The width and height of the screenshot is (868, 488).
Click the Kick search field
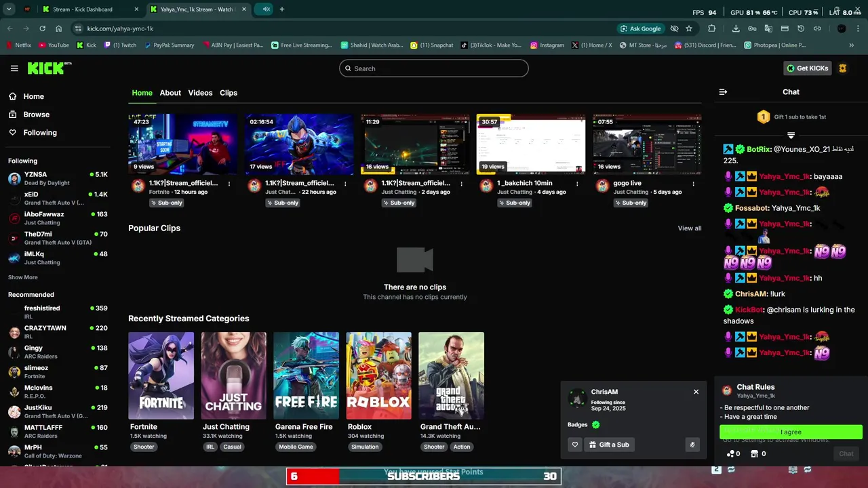tap(434, 68)
